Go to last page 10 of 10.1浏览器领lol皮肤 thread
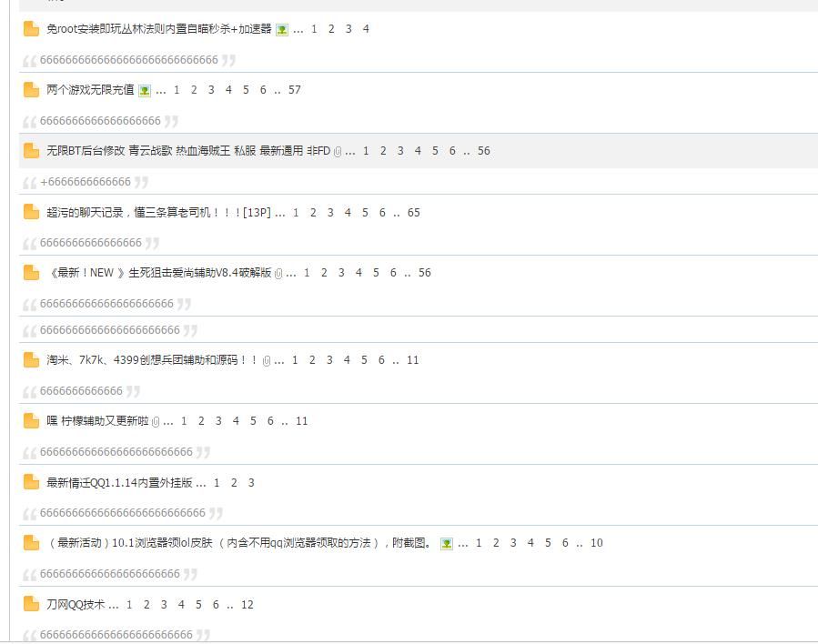The width and height of the screenshot is (818, 644). pyautogui.click(x=597, y=543)
